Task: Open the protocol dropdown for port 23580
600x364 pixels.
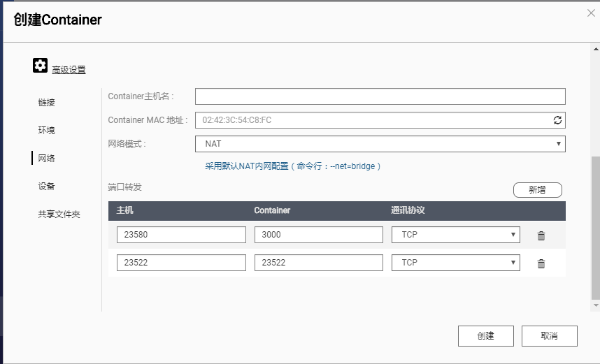Action: pyautogui.click(x=456, y=235)
